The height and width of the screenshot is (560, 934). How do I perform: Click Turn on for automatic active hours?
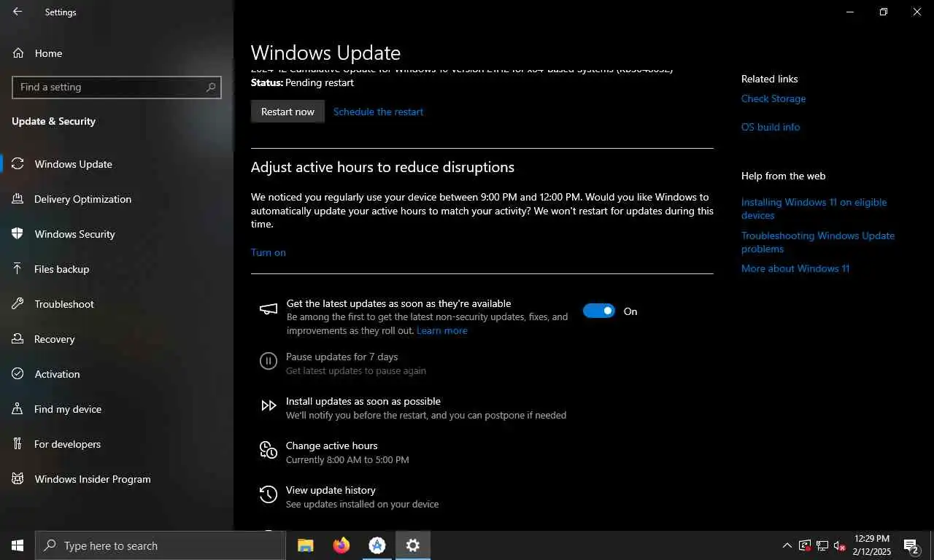pos(268,252)
